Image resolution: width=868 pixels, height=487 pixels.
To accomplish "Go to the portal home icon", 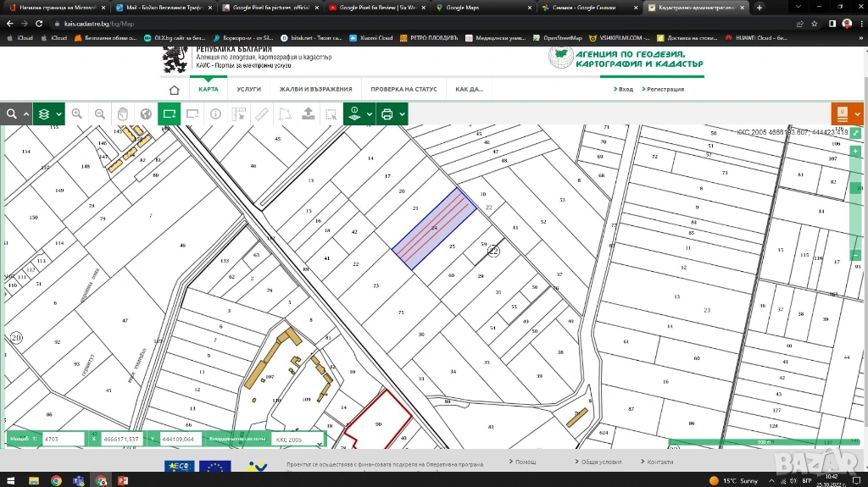I will point(174,89).
